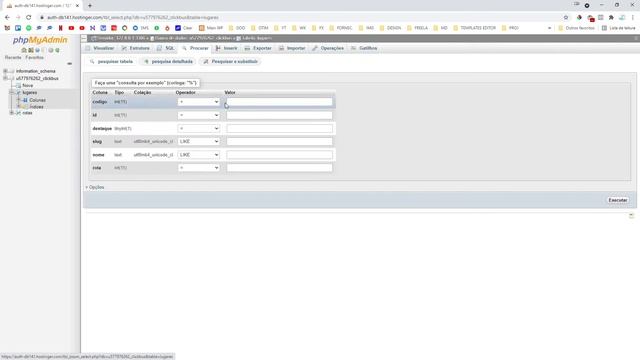The image size is (640, 360).
Task: Expand the Opções section
Action: (x=95, y=187)
